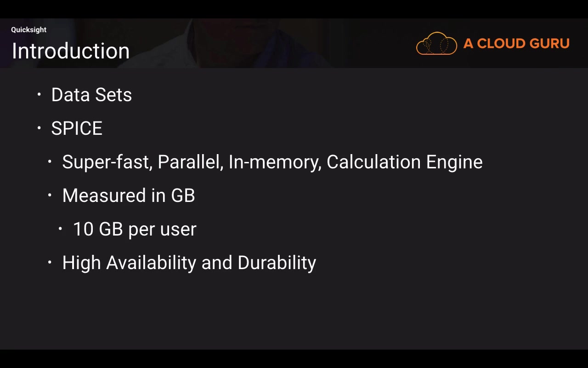
Task: Click the "10 GB per user" sub-bullet text
Action: point(135,229)
